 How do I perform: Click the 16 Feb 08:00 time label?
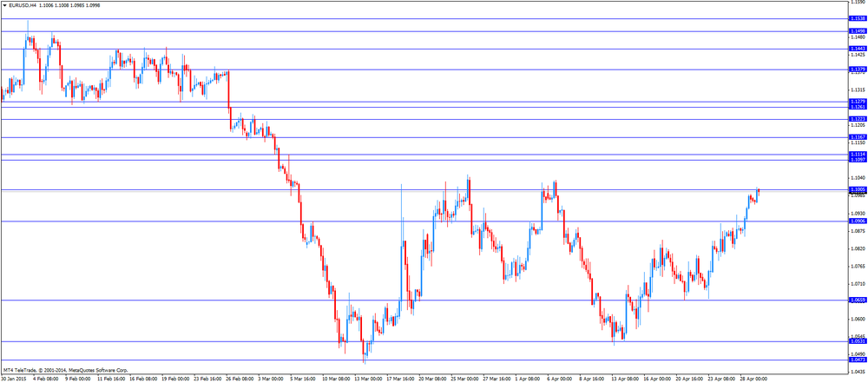(141, 380)
